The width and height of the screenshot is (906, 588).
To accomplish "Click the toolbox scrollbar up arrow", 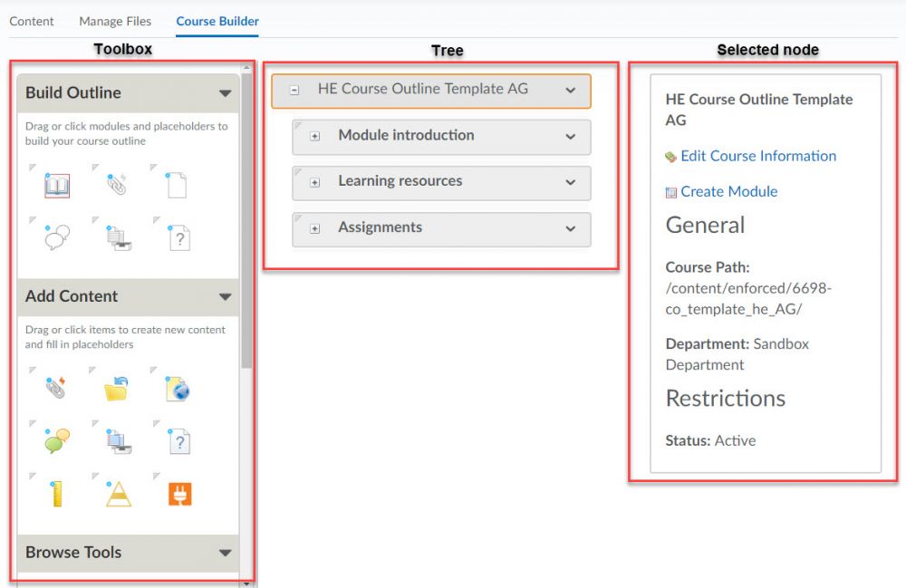I will 246,68.
